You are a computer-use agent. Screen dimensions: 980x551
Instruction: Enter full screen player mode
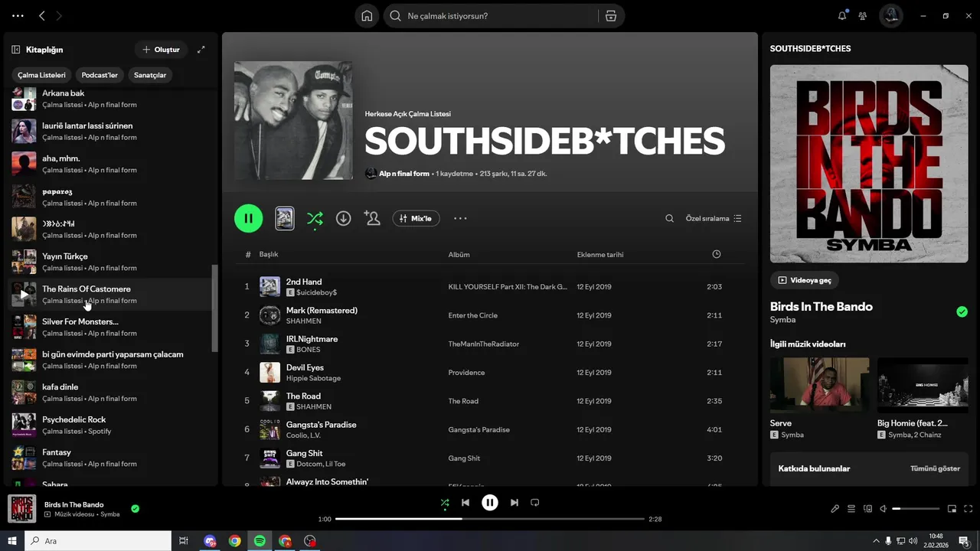(x=969, y=508)
